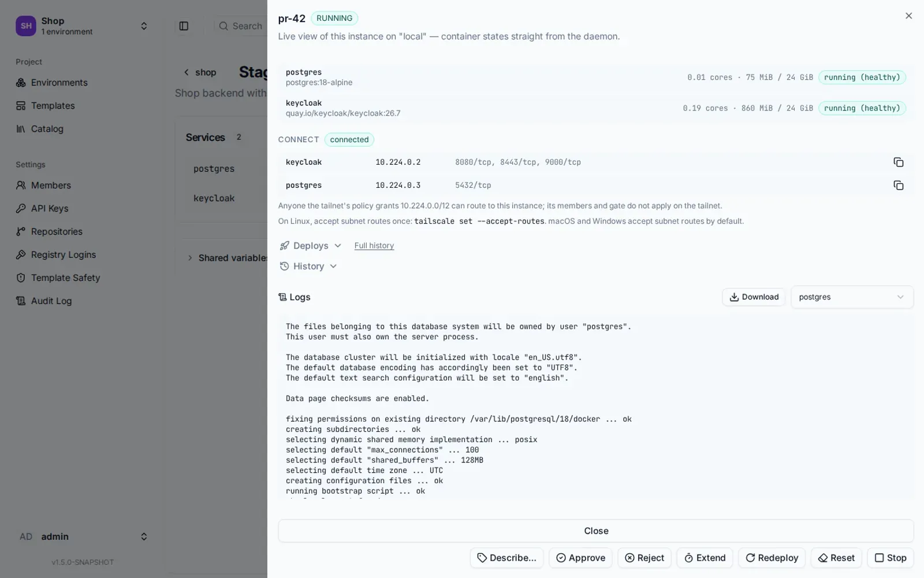The image size is (924, 578).
Task: Click the Describe... button
Action: coord(506,558)
